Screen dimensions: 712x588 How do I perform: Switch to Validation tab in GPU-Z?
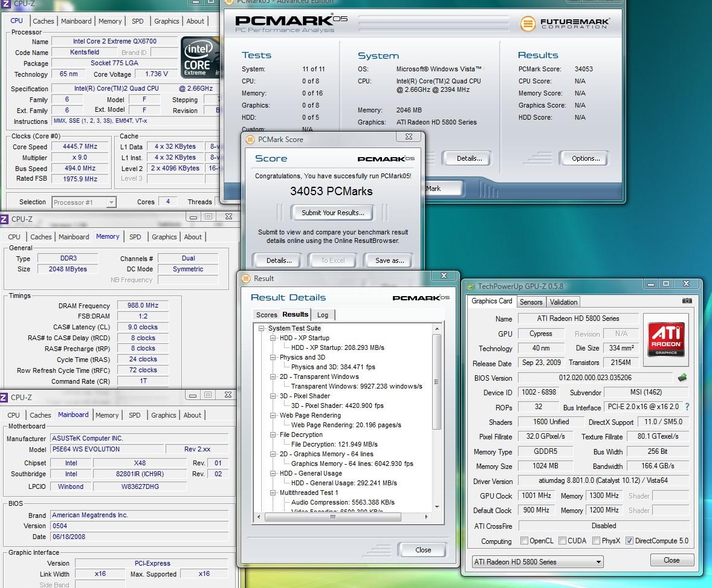563,302
